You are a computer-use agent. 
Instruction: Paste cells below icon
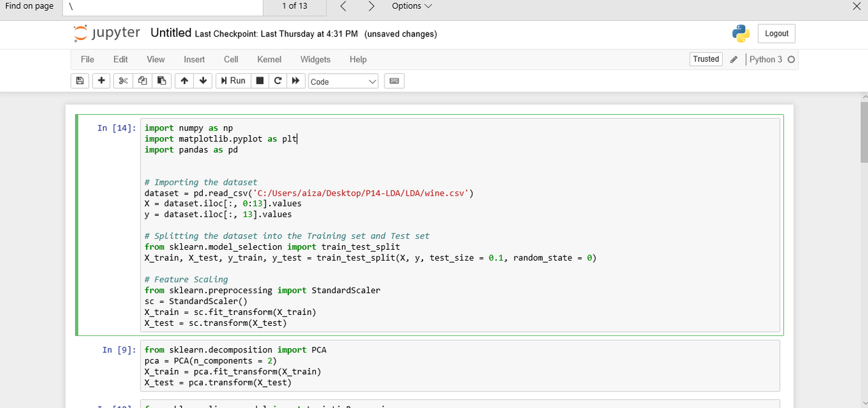(x=161, y=81)
